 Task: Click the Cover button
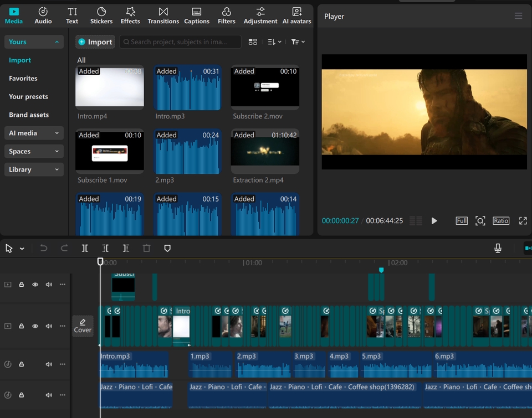click(83, 326)
